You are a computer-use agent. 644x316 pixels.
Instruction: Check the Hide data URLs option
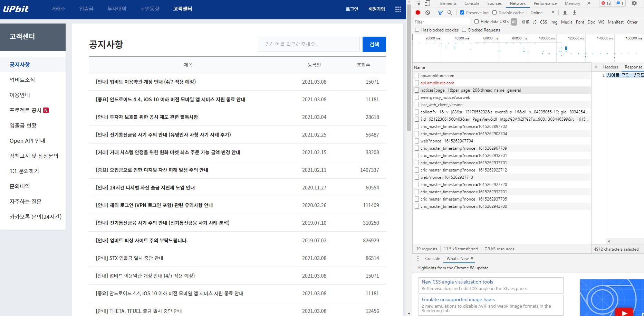click(477, 21)
